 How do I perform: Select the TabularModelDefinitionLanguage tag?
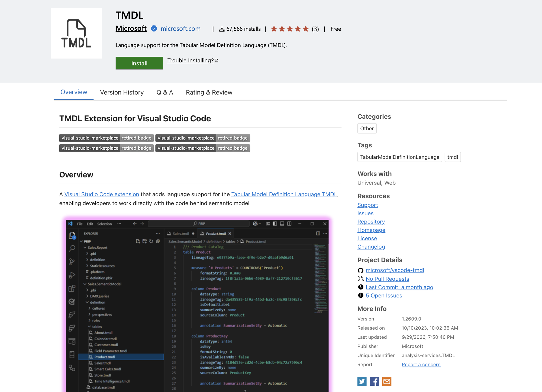(400, 157)
